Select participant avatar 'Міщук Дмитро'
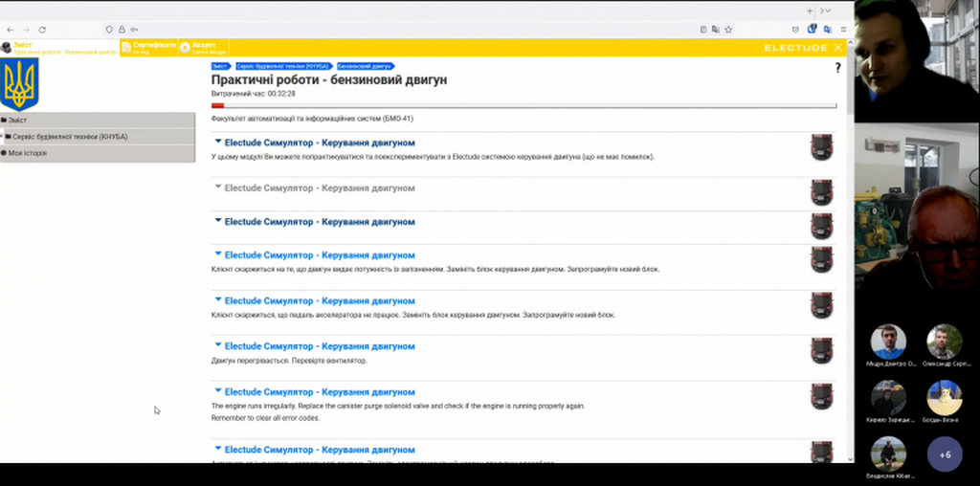 point(888,342)
